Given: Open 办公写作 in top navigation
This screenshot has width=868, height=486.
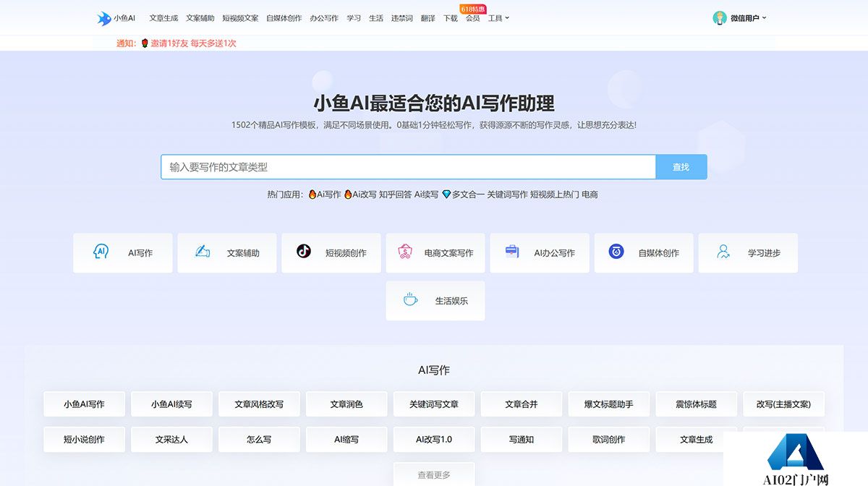Looking at the screenshot, I should tap(324, 18).
